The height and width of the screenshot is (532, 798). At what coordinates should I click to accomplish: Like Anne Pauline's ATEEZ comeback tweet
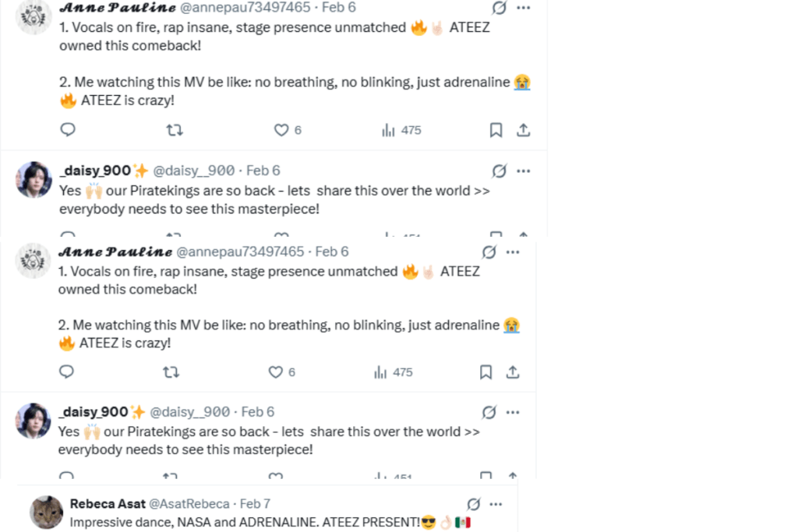tap(281, 130)
